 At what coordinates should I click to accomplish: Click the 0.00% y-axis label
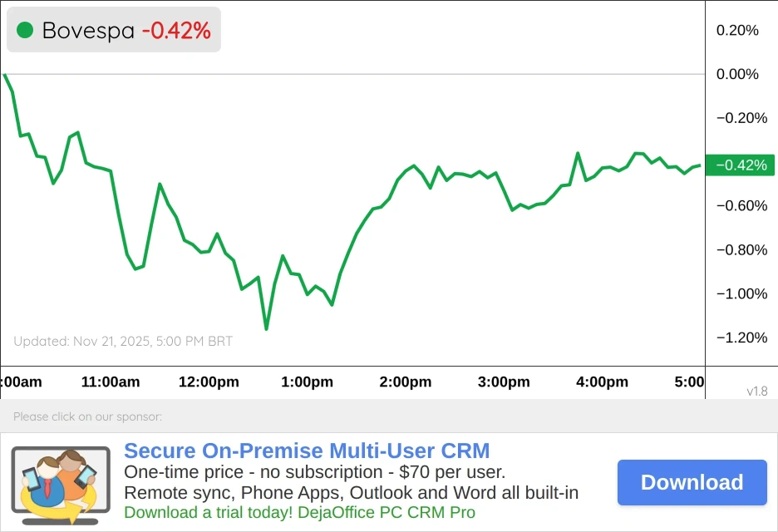[x=737, y=74]
